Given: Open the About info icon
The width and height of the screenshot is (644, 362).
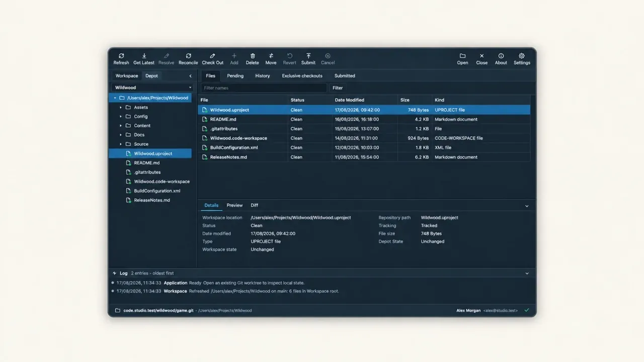Looking at the screenshot, I should click(x=501, y=56).
